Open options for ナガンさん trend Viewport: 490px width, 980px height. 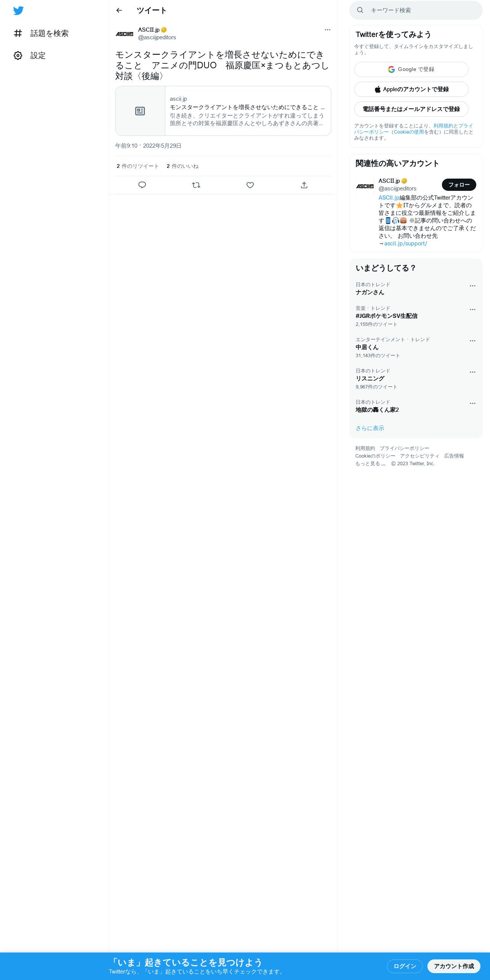point(472,286)
